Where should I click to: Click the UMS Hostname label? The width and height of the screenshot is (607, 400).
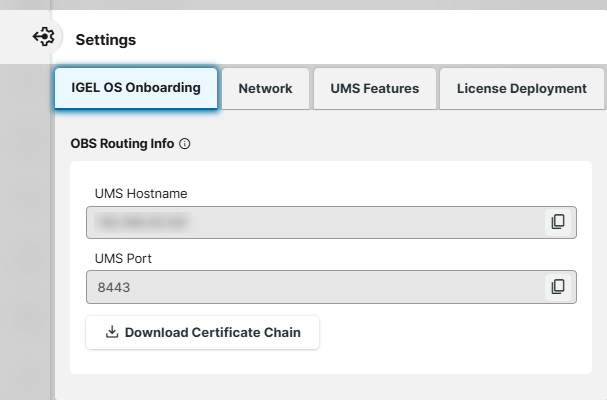pyautogui.click(x=141, y=194)
